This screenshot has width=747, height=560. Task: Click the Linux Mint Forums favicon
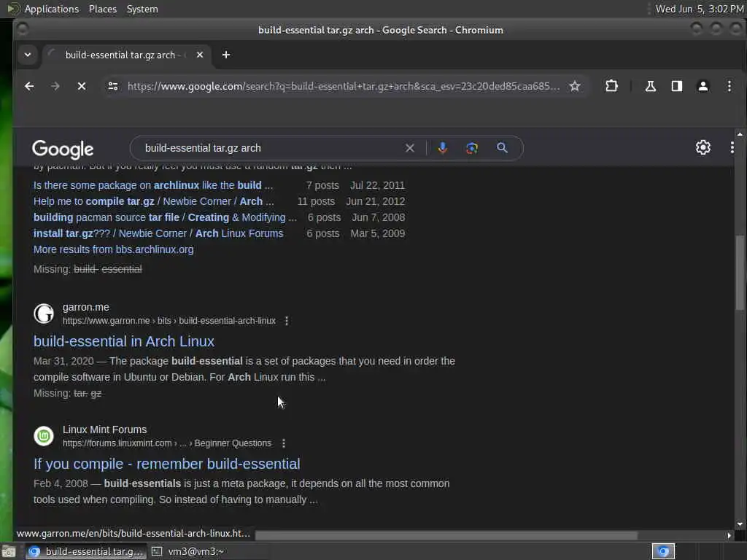click(x=43, y=436)
